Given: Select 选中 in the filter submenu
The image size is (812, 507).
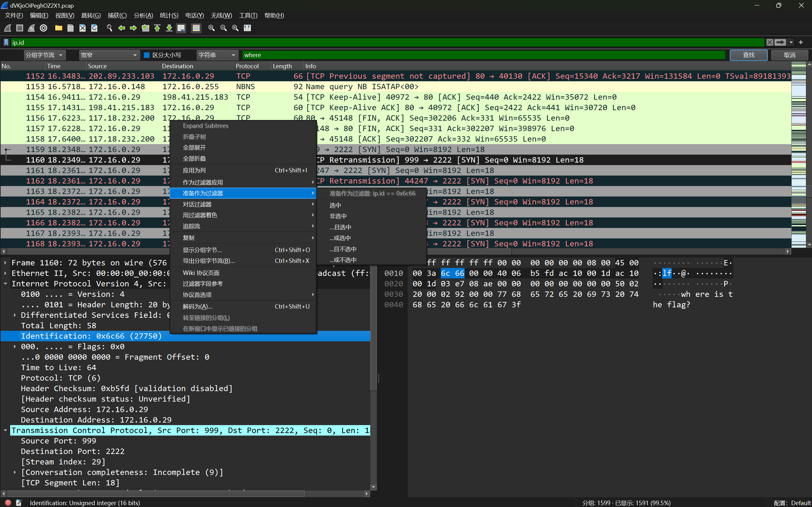Looking at the screenshot, I should click(372, 205).
